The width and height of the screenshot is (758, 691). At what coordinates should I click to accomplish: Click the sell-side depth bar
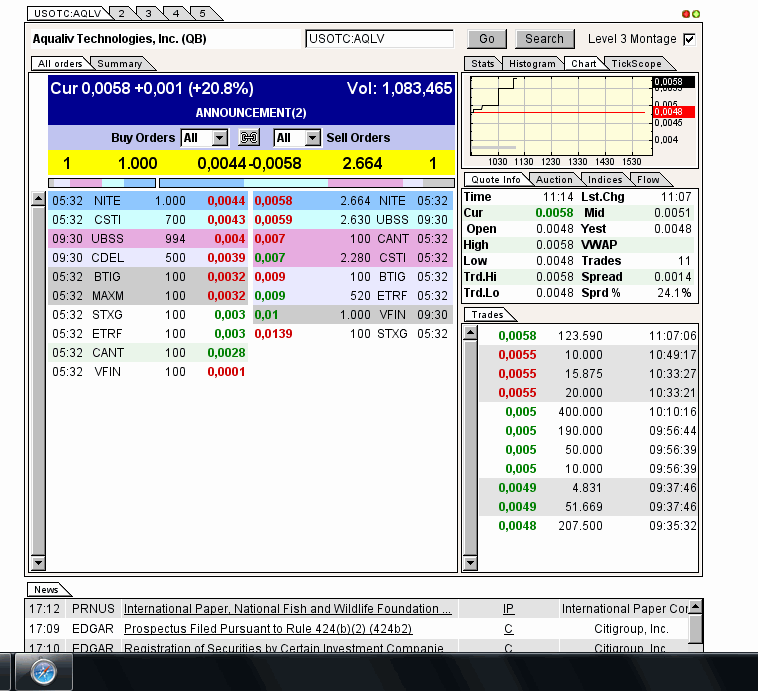(x=307, y=183)
